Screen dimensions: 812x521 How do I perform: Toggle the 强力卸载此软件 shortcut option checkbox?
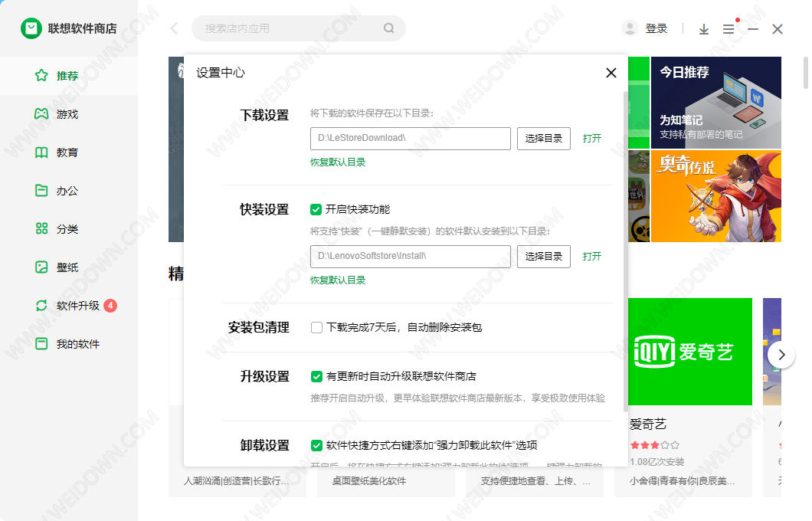point(316,445)
